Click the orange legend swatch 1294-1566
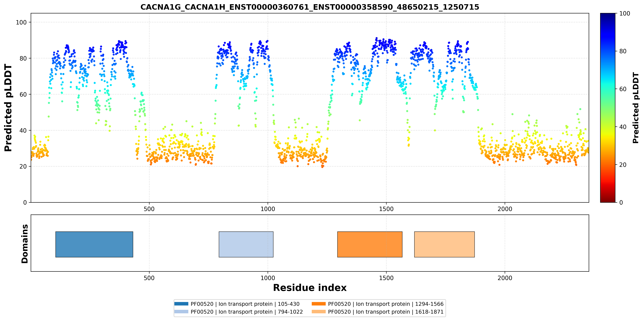This screenshot has height=321, width=644. click(319, 304)
